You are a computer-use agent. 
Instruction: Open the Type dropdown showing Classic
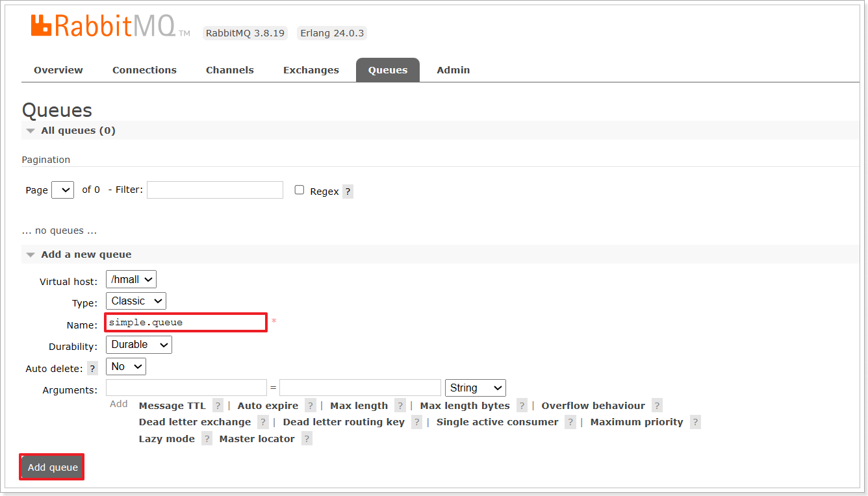pyautogui.click(x=136, y=301)
